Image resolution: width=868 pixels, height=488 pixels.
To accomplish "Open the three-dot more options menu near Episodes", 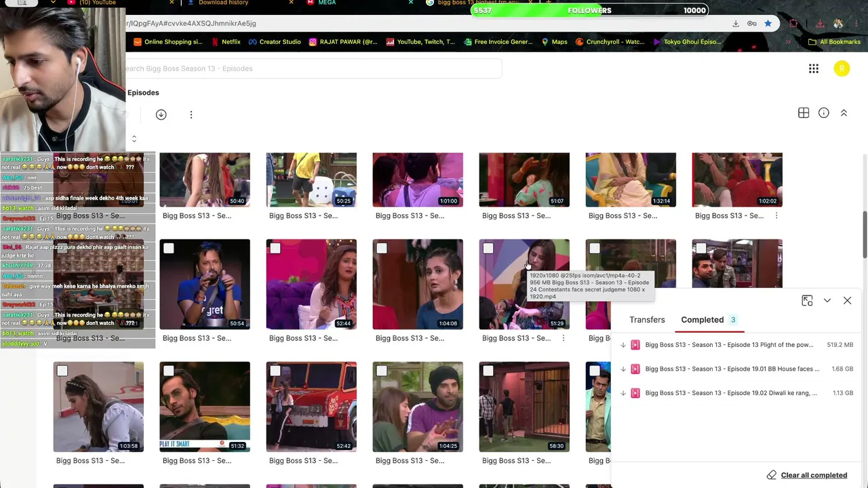I will click(x=191, y=115).
